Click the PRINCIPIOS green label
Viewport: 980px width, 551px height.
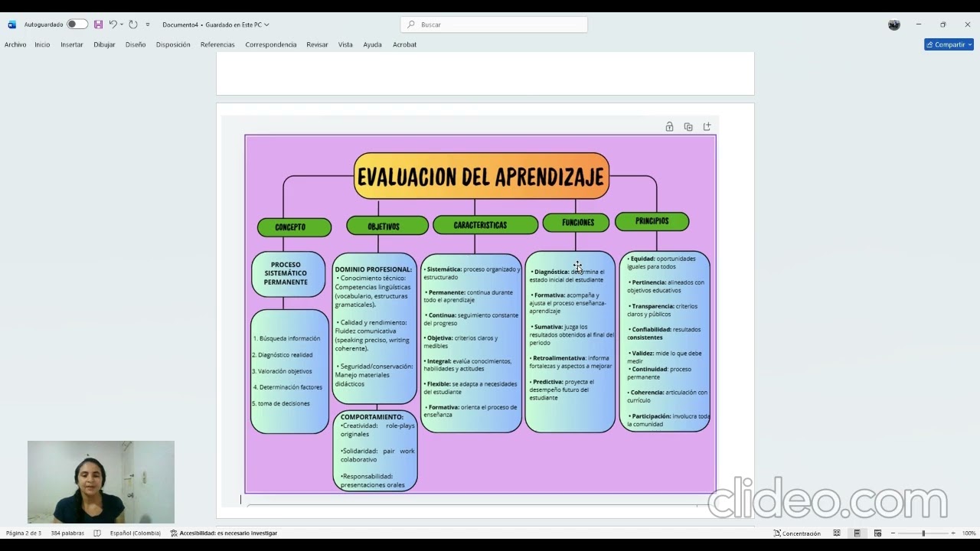pyautogui.click(x=652, y=221)
